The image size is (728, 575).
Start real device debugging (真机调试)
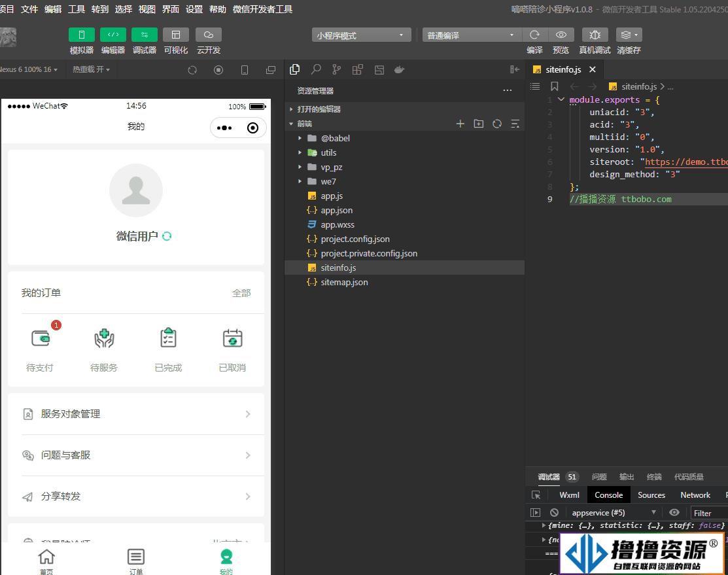pos(595,35)
